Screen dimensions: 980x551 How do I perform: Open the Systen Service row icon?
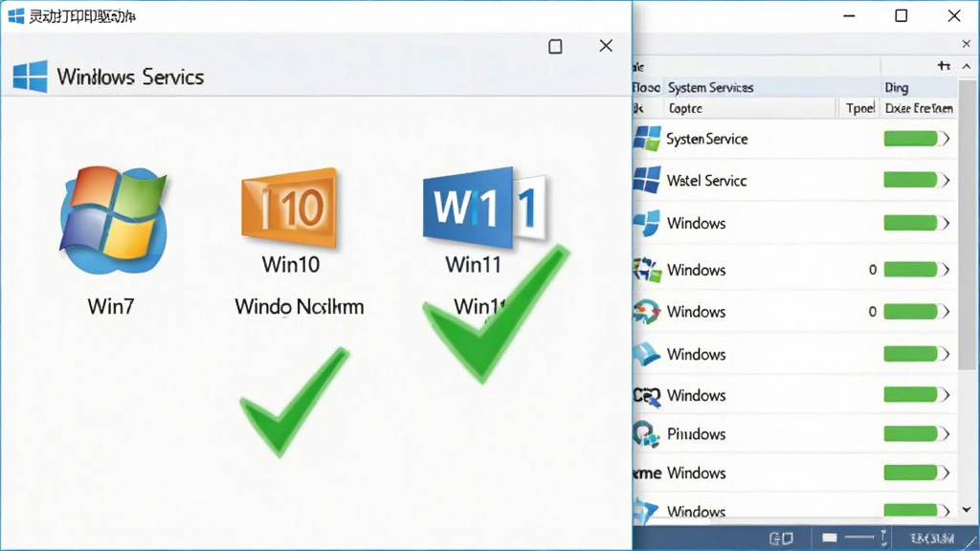(647, 138)
